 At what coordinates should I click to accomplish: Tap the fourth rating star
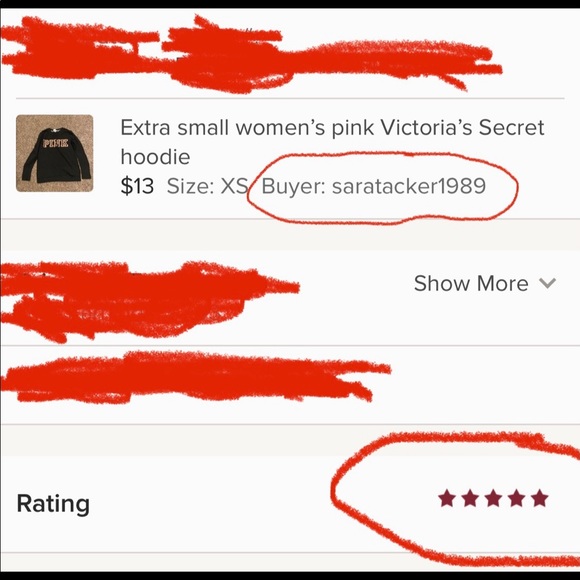pos(517,498)
